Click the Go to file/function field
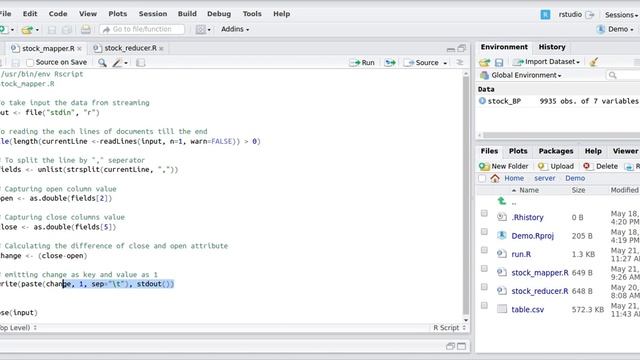This screenshot has width=640, height=360. [x=142, y=29]
